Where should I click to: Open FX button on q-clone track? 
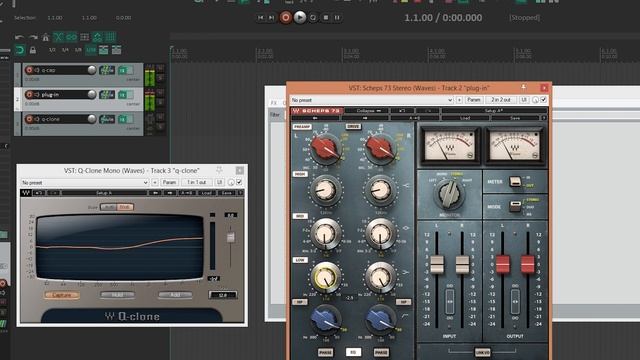pyautogui.click(x=123, y=120)
